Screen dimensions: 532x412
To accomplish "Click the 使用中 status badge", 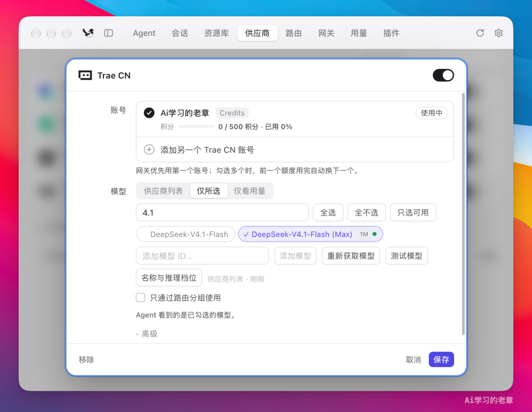I will (x=432, y=113).
